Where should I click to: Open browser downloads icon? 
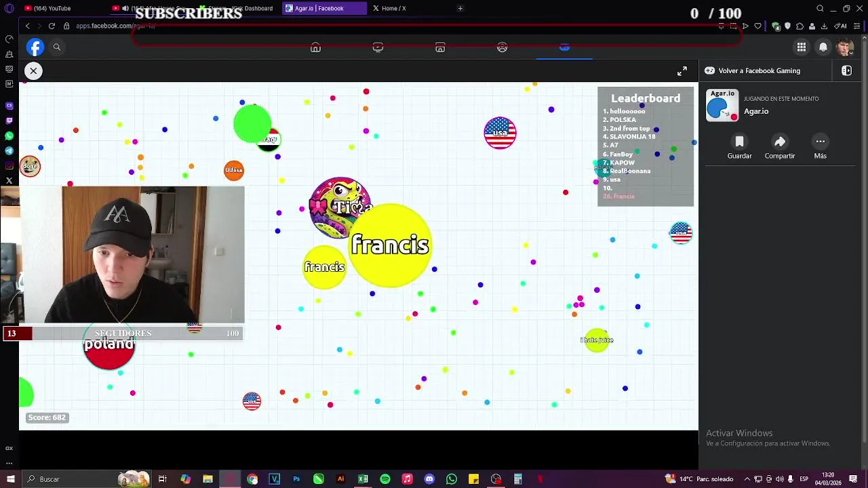tap(824, 26)
